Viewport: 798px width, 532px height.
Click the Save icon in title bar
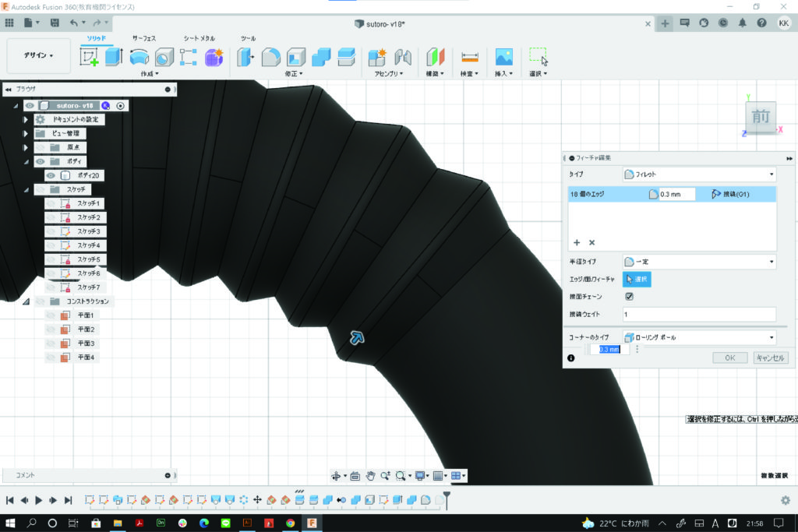55,23
